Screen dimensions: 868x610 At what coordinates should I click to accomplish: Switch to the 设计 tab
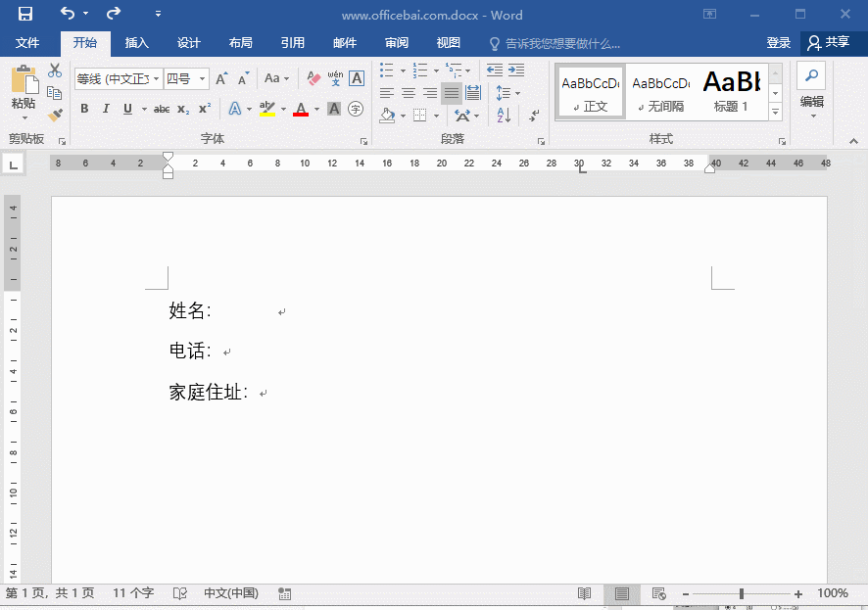tap(189, 42)
